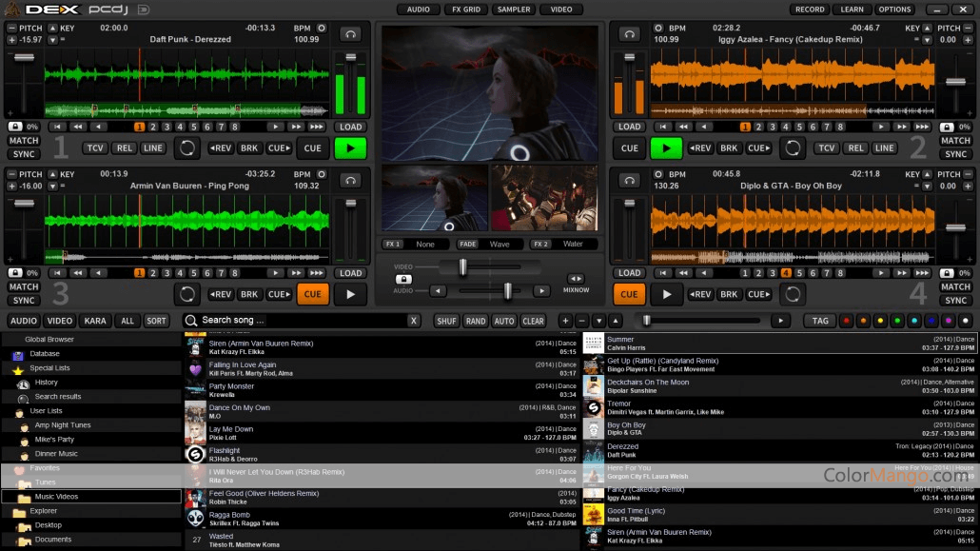Viewport: 980px width, 551px height.
Task: Enable AUTO playlist mode
Action: (x=503, y=321)
